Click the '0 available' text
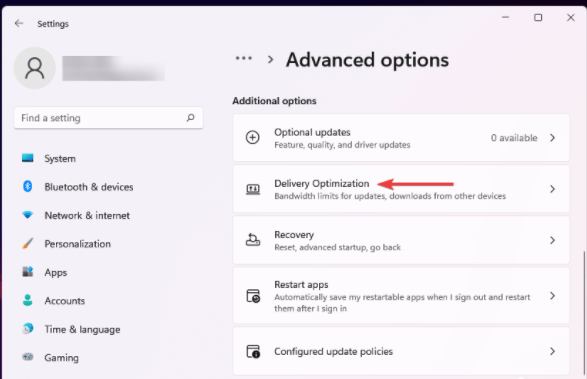This screenshot has width=587, height=379. 514,138
